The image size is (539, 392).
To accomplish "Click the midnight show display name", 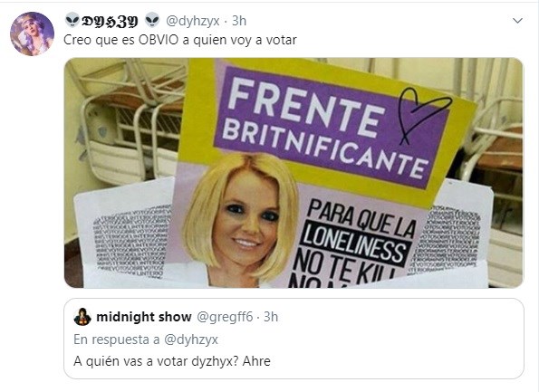I will (144, 317).
